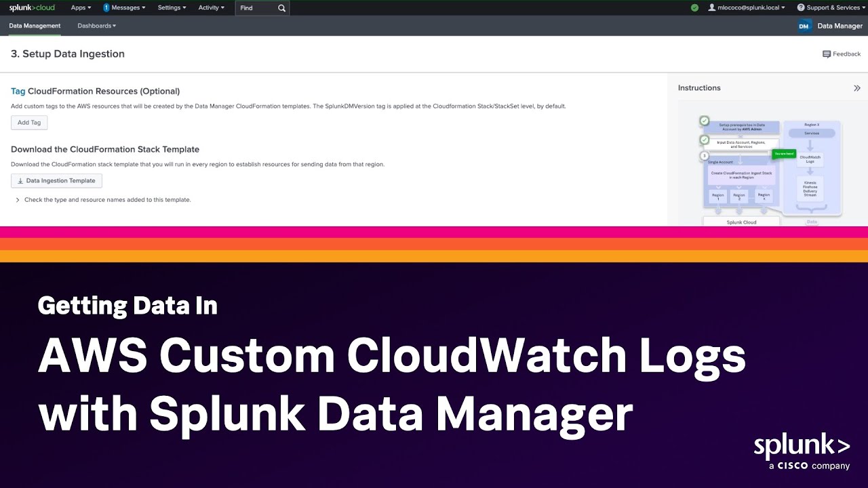The width and height of the screenshot is (868, 488).
Task: Click the Add Tag button
Action: click(x=29, y=123)
